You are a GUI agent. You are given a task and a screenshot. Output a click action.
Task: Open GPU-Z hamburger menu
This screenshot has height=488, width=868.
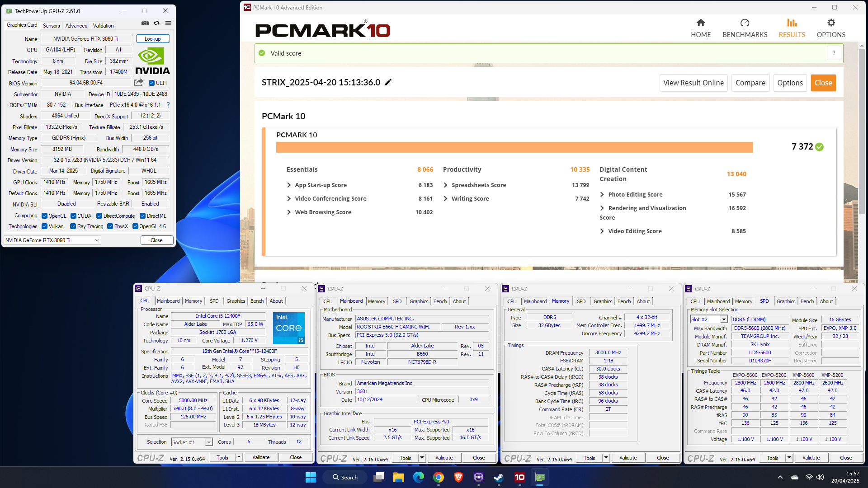click(168, 23)
